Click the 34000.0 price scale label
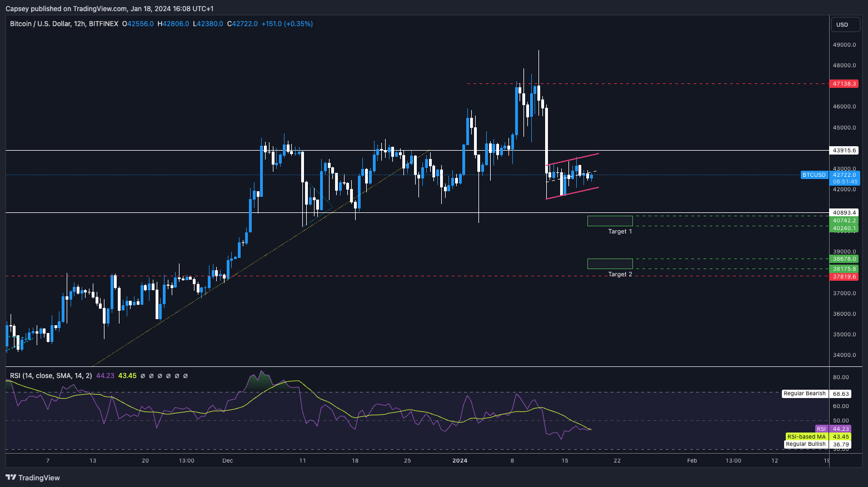 844,355
